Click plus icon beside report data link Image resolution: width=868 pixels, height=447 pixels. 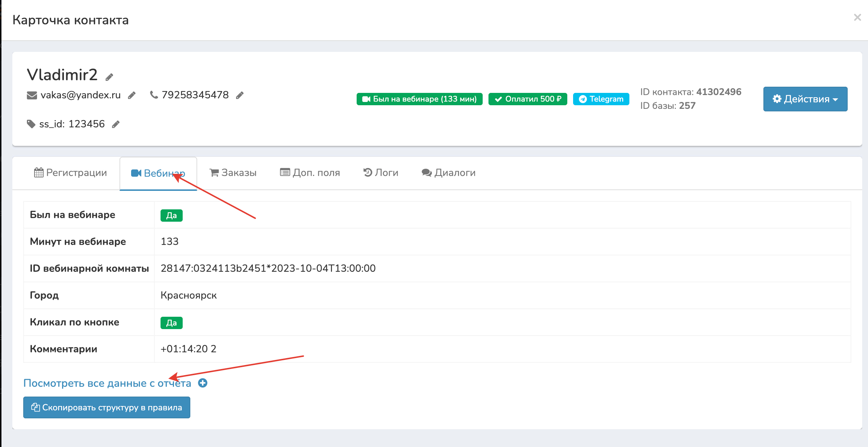pyautogui.click(x=203, y=383)
